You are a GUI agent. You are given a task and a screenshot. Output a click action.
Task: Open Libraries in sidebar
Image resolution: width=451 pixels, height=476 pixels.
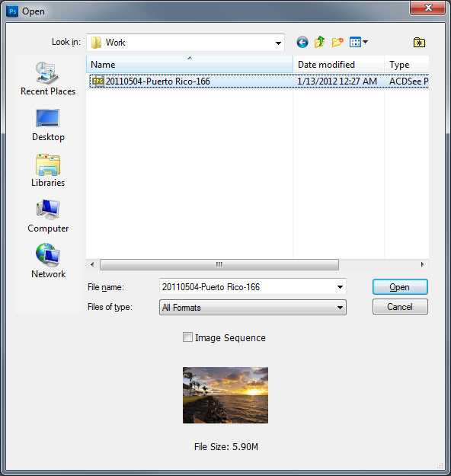[48, 171]
